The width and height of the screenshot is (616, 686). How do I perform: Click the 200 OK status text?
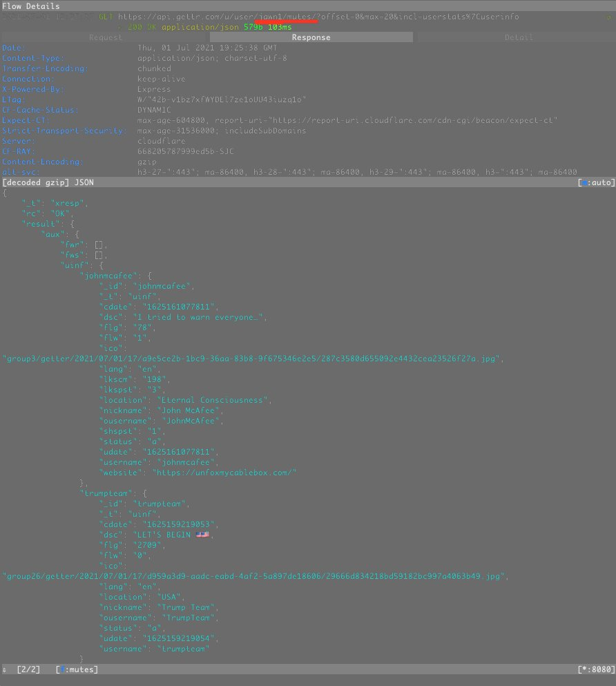pyautogui.click(x=142, y=27)
